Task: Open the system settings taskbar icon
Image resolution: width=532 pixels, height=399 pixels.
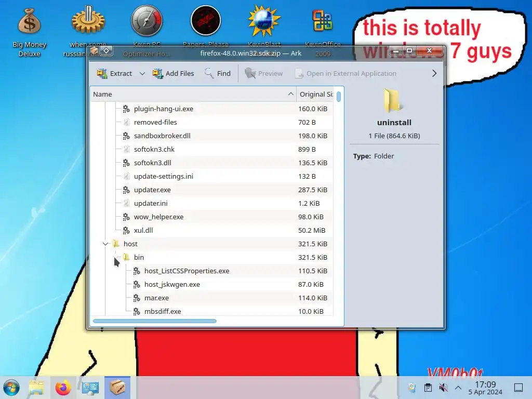Action: tap(90, 388)
